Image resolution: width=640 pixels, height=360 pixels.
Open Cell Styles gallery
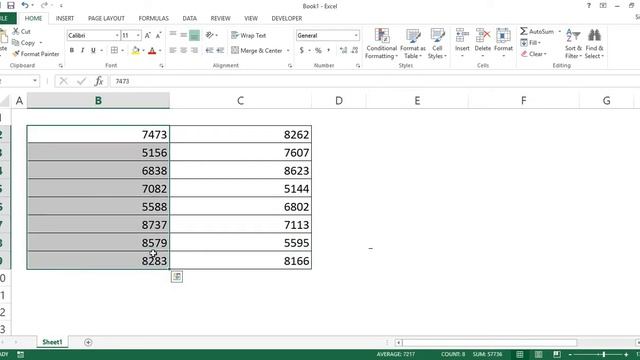tap(437, 44)
